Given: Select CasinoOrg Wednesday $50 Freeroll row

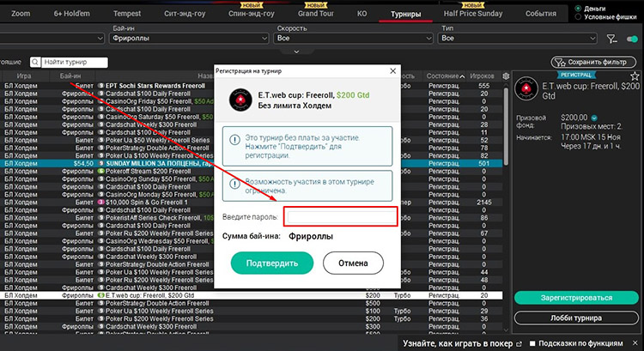Looking at the screenshot, I should coord(251,241).
